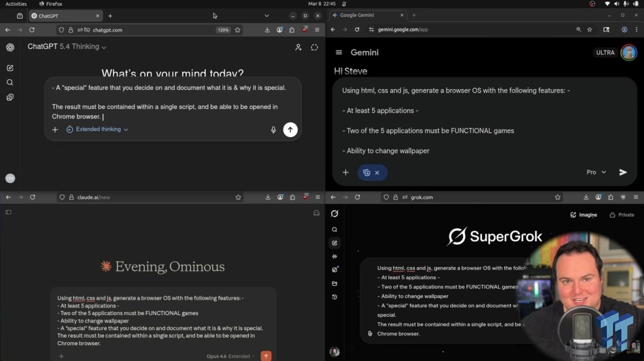Image resolution: width=644 pixels, height=361 pixels.
Task: Click the Imagine button in Grok
Action: 583,215
